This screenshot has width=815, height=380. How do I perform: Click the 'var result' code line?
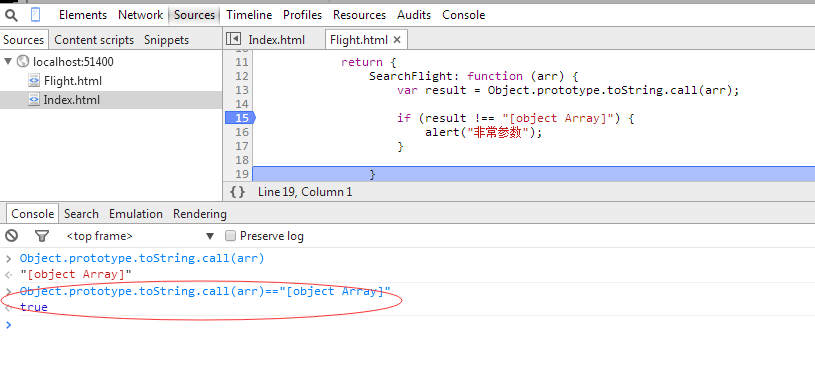click(x=568, y=90)
